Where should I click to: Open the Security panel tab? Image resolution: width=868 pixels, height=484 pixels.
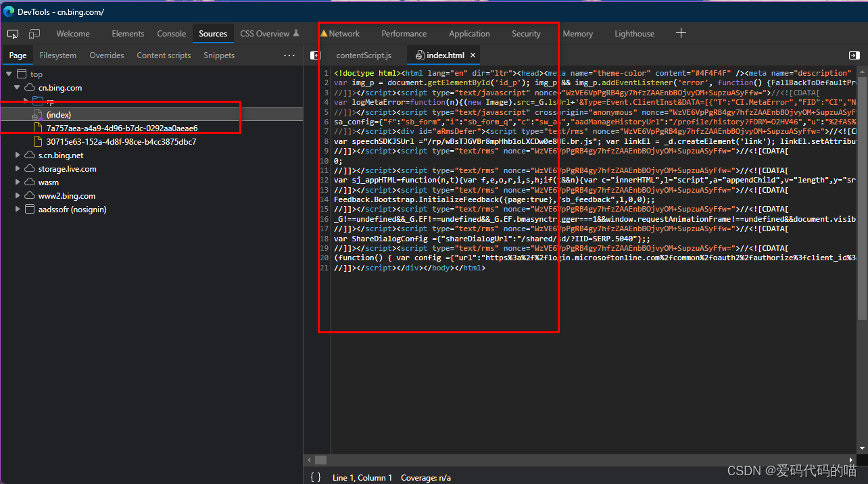click(x=526, y=34)
